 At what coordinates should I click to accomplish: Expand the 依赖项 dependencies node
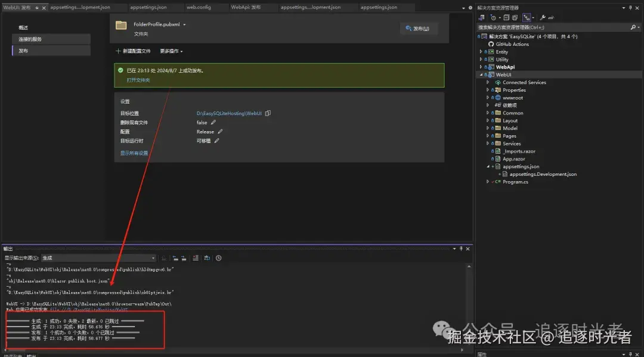[x=488, y=105]
